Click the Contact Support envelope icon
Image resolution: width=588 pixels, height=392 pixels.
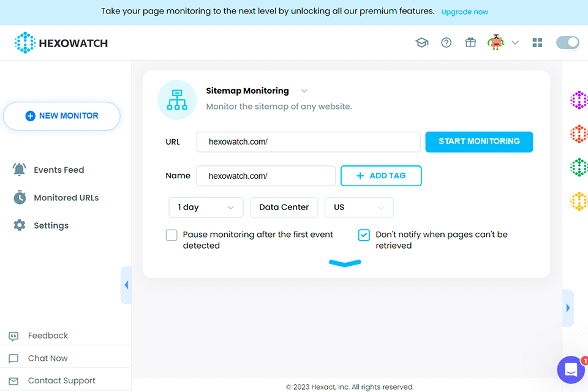pyautogui.click(x=13, y=381)
